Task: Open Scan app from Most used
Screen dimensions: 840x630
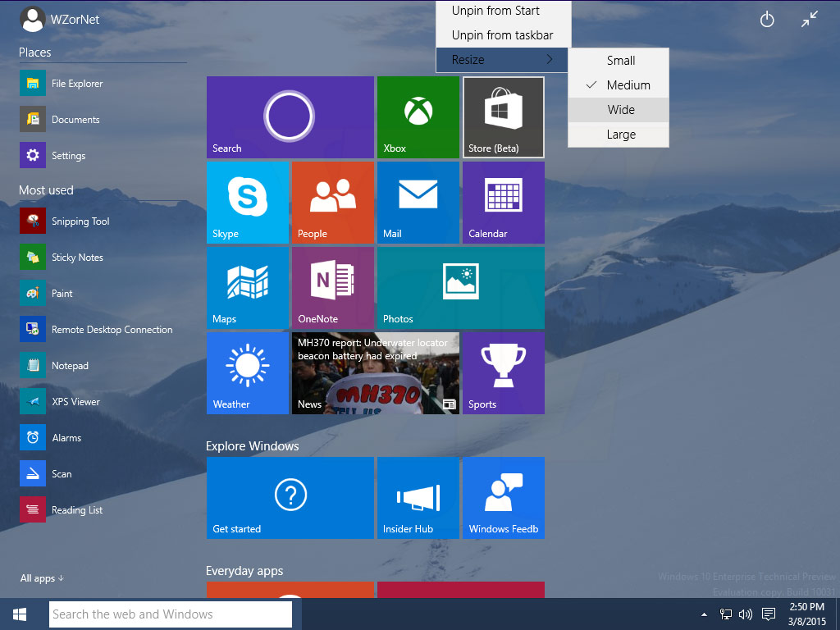Action: click(x=46, y=473)
